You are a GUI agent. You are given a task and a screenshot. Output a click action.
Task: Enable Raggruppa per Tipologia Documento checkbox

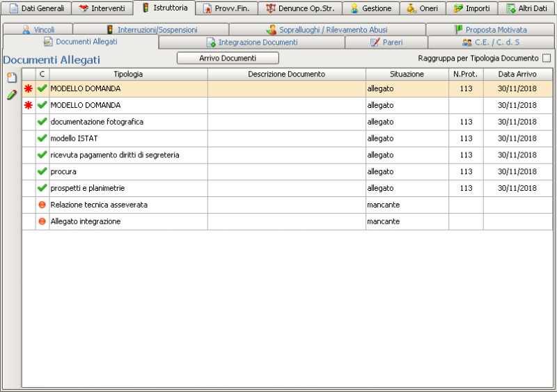click(x=547, y=58)
